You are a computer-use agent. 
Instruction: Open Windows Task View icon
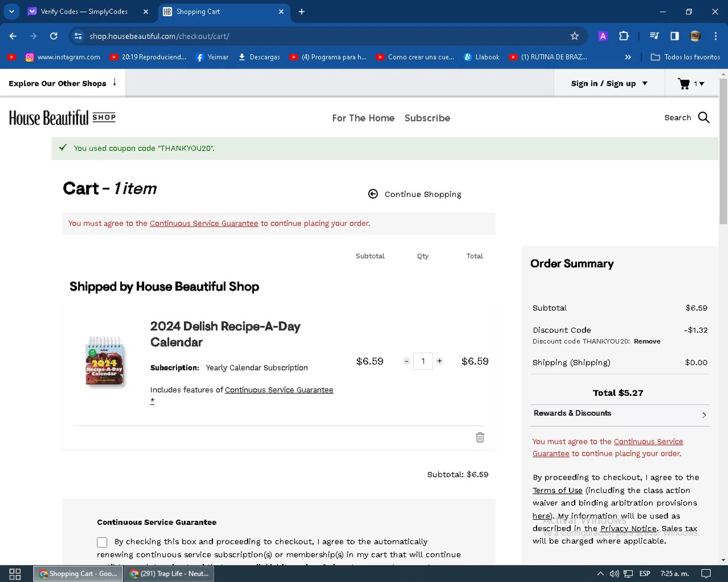tap(15, 574)
